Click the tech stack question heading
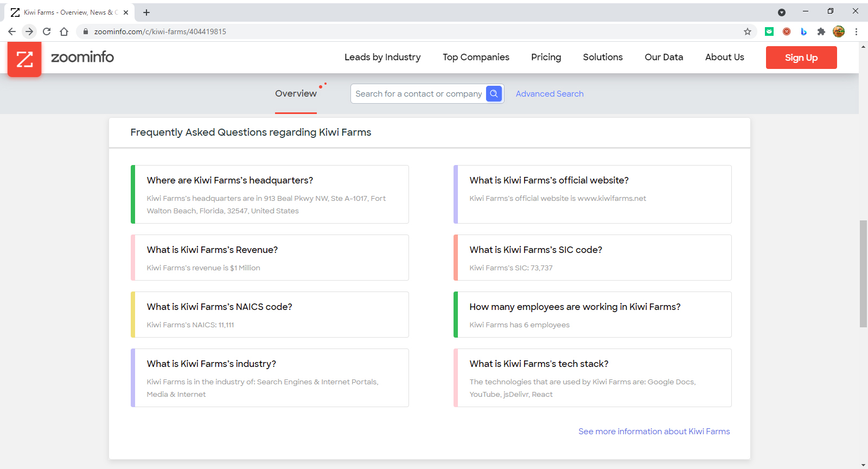This screenshot has width=868, height=469. pyautogui.click(x=539, y=364)
